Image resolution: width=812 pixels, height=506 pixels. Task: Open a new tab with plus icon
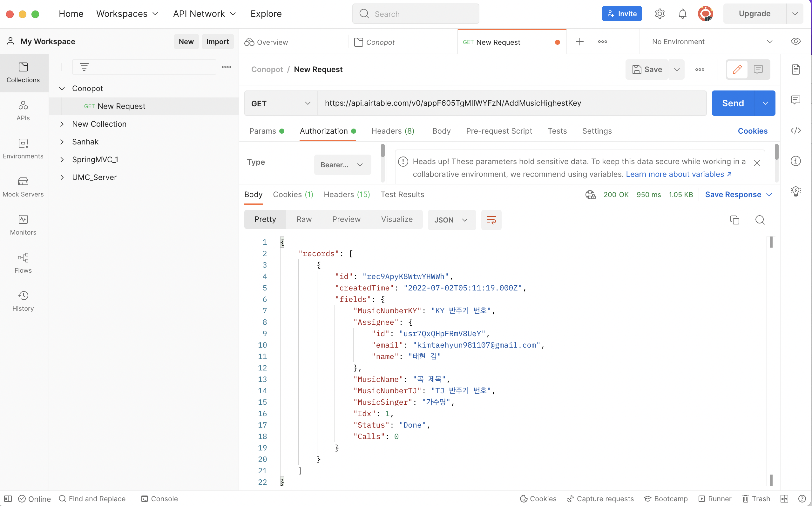pos(580,42)
